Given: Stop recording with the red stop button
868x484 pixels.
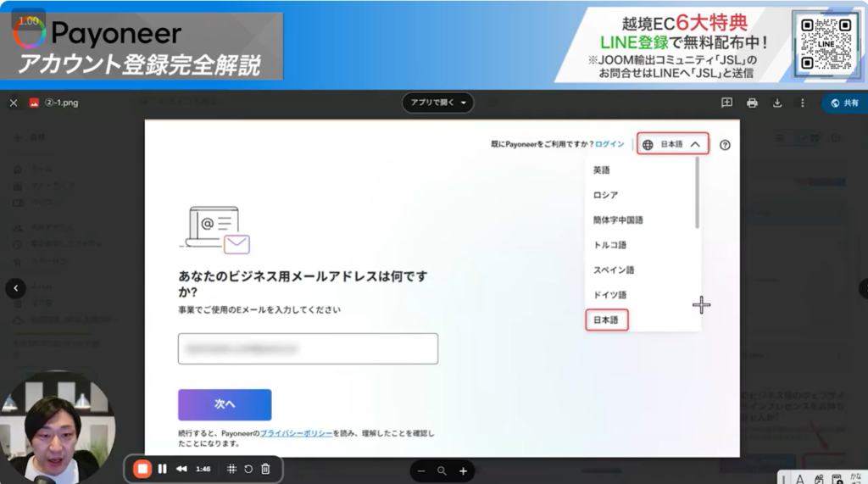Looking at the screenshot, I should tap(142, 469).
